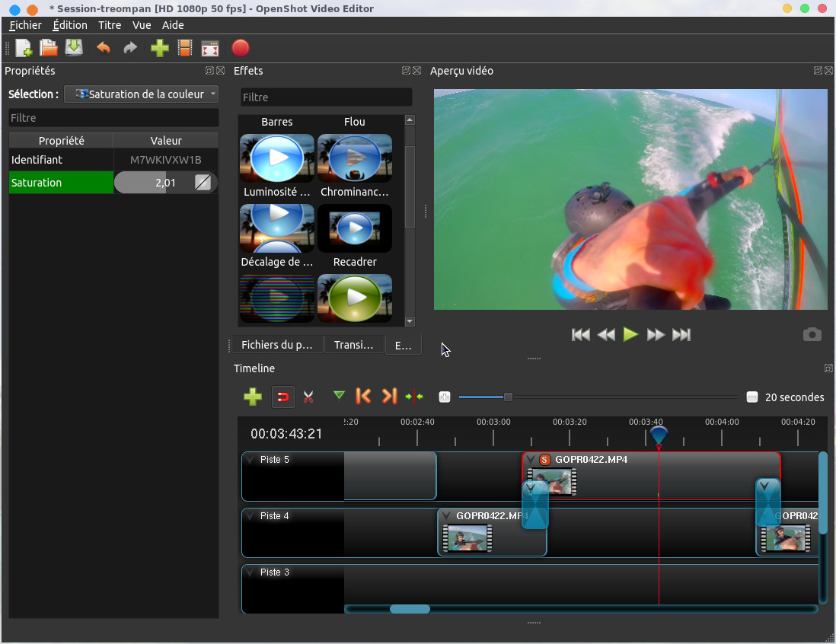Click the New Project toolbar icon

point(24,48)
